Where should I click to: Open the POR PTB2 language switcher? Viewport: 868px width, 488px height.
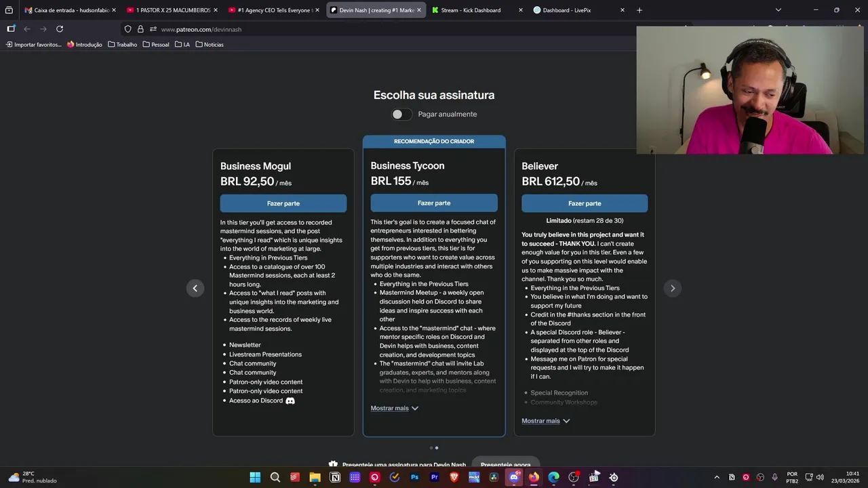point(792,477)
